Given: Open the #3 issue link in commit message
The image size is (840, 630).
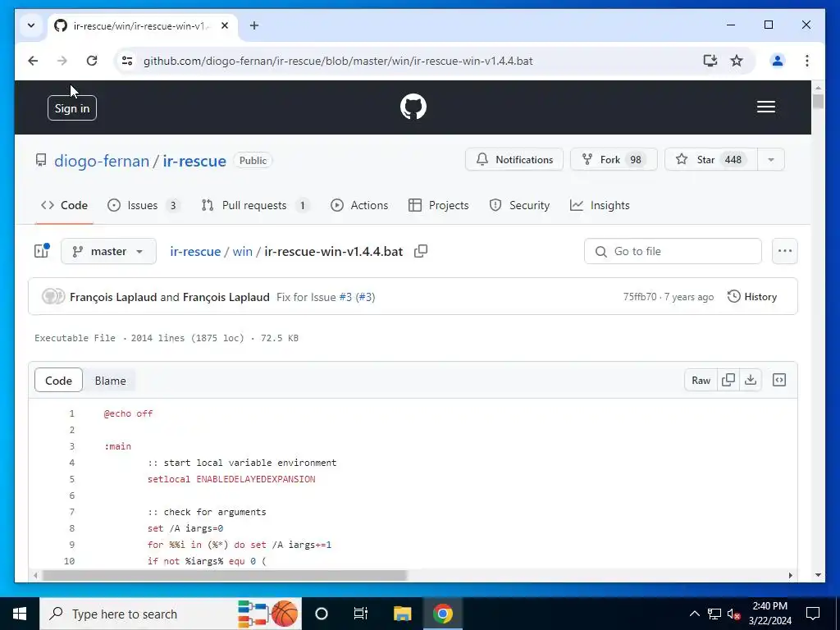Looking at the screenshot, I should (345, 297).
